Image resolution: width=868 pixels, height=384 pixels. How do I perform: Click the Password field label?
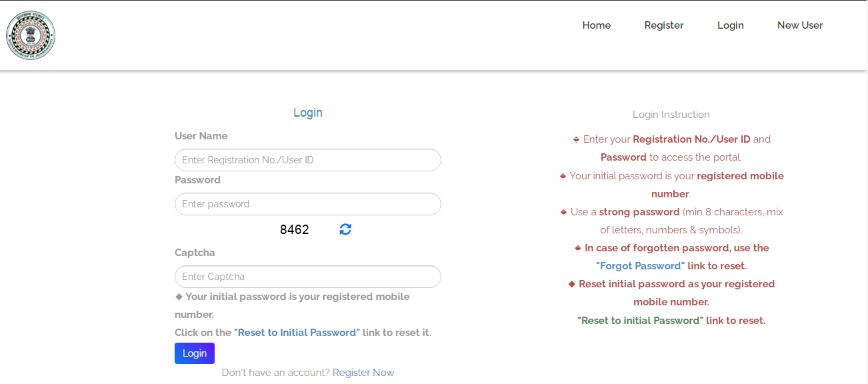[x=197, y=180]
